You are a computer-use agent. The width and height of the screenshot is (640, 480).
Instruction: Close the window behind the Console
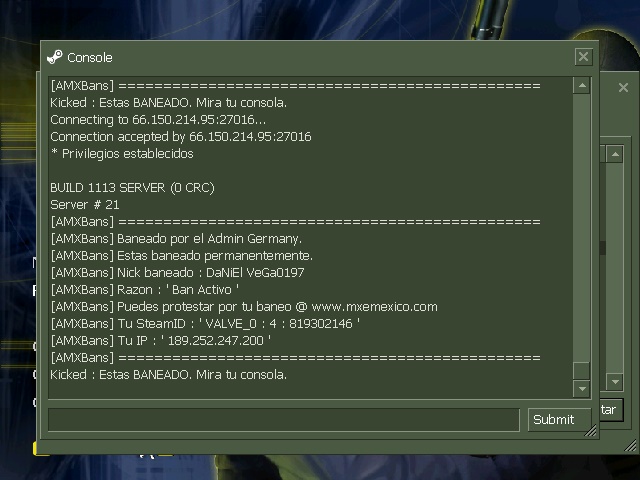[x=623, y=87]
